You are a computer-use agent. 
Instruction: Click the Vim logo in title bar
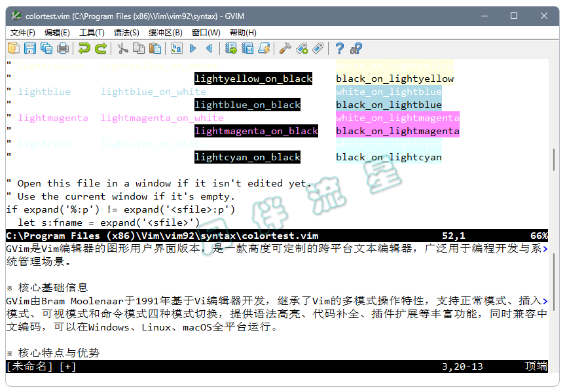(x=16, y=16)
